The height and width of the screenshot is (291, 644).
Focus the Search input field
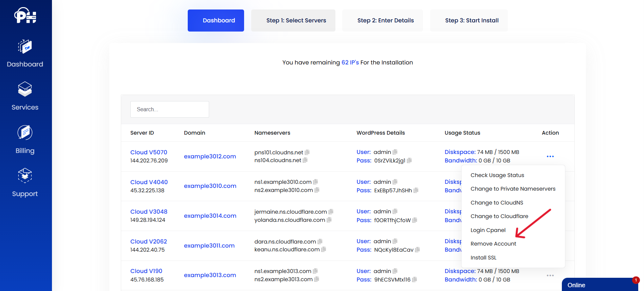pos(169,110)
